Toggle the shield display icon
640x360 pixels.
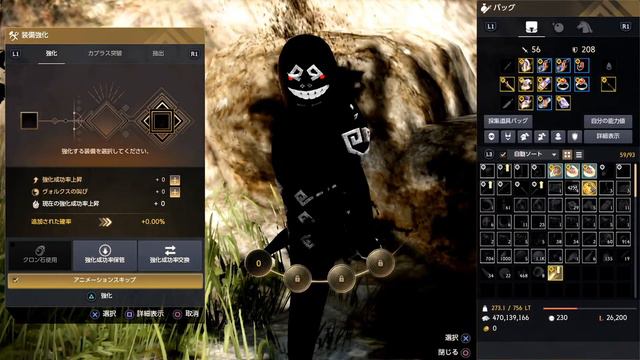coord(575,137)
